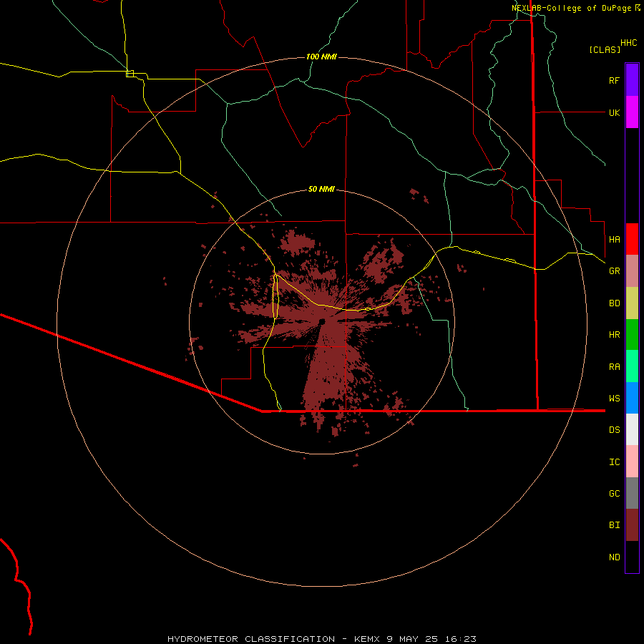
Task: Click the [CLAS] units label
Action: coord(605,49)
